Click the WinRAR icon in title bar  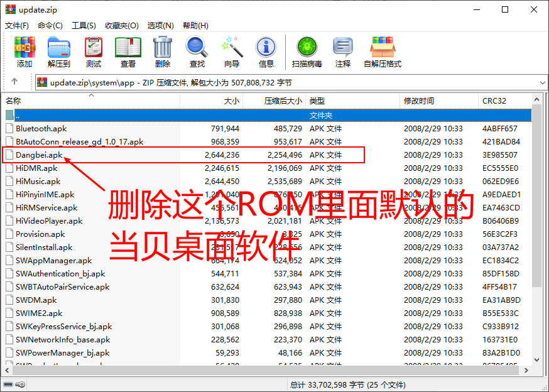coord(11,9)
